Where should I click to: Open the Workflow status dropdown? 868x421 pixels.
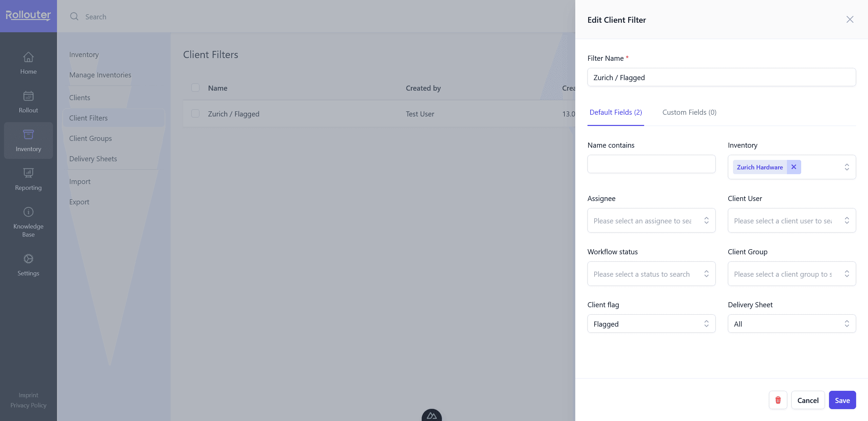[x=651, y=274]
